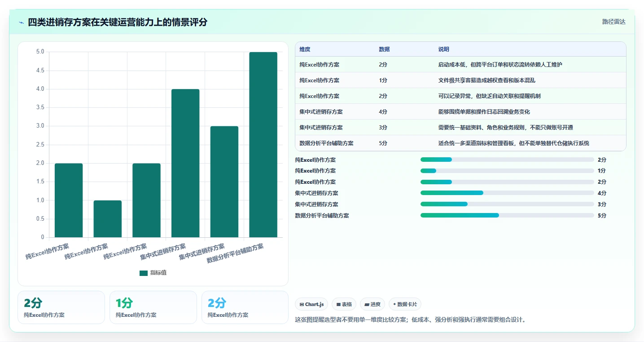Click the chart bar with value 1.0
Viewport: 644px width, 342px height.
point(108,219)
